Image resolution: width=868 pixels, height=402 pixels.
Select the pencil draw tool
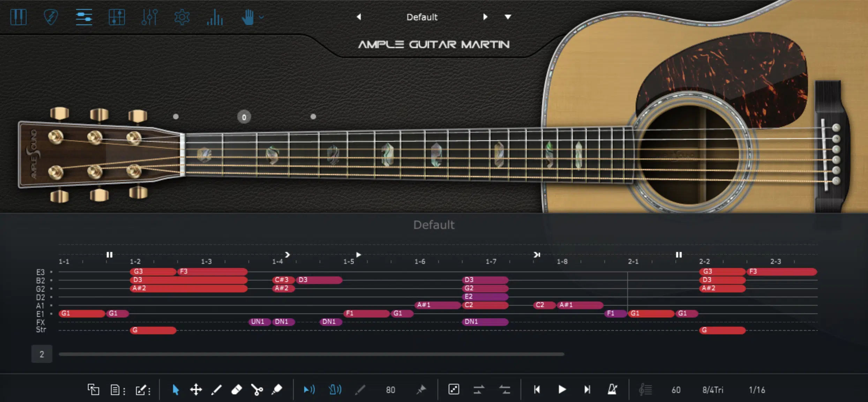(x=216, y=389)
